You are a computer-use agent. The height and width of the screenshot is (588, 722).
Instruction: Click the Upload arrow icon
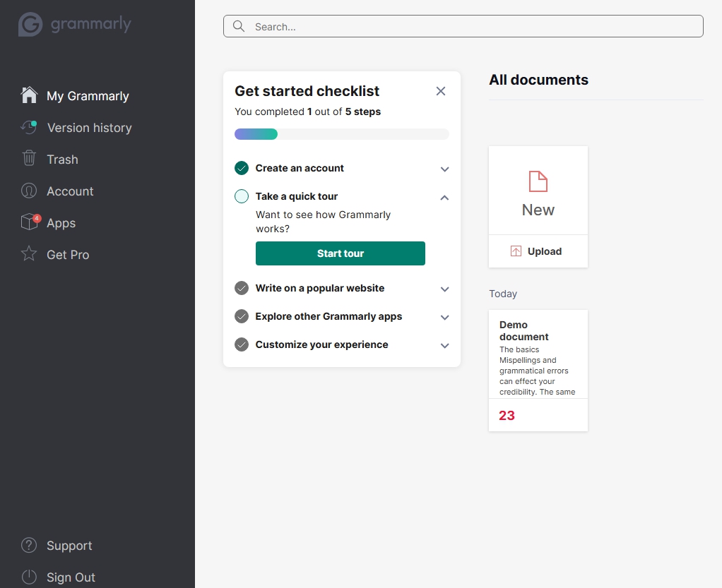(x=516, y=251)
